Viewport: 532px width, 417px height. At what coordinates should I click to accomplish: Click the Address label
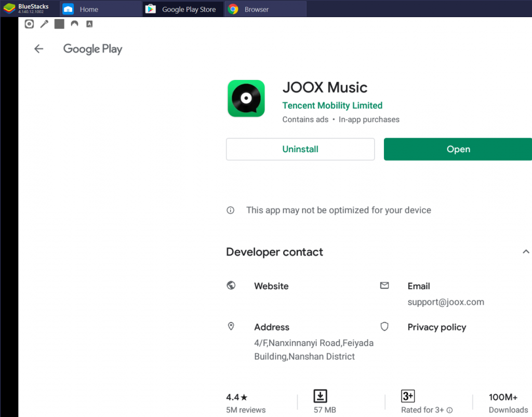pyautogui.click(x=272, y=327)
